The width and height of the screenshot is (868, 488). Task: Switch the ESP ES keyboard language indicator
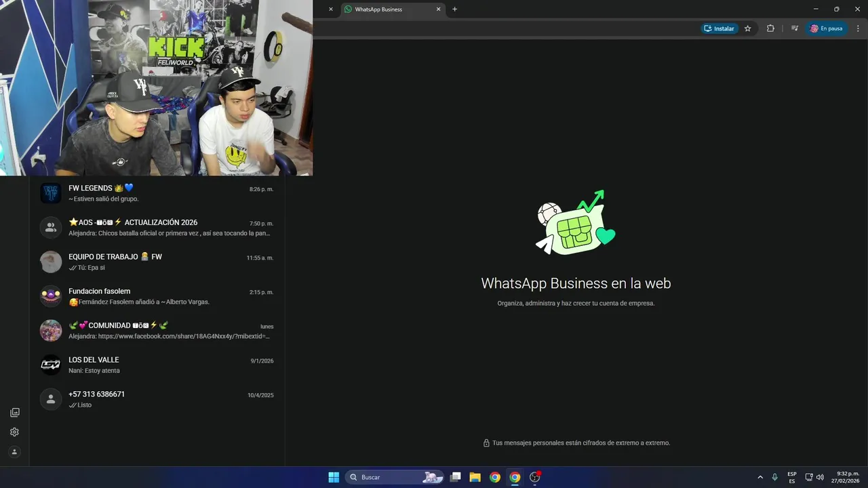(792, 477)
